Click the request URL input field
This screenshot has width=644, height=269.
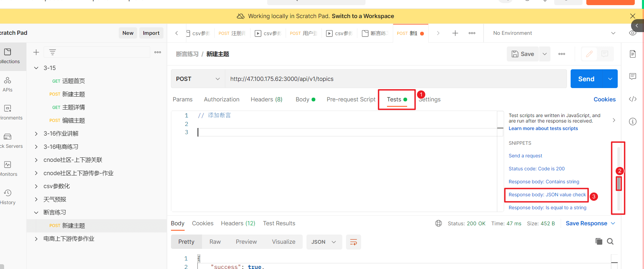point(396,79)
